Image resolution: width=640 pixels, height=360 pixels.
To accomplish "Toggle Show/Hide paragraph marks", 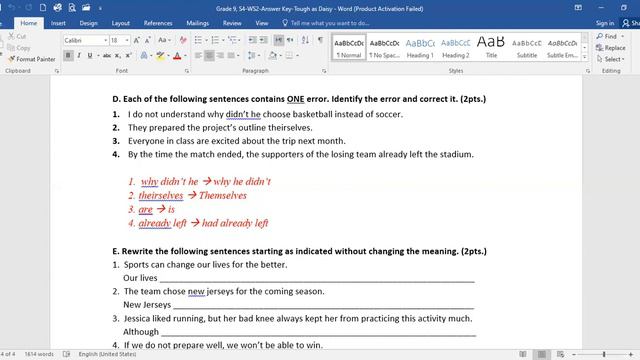I will [320, 40].
